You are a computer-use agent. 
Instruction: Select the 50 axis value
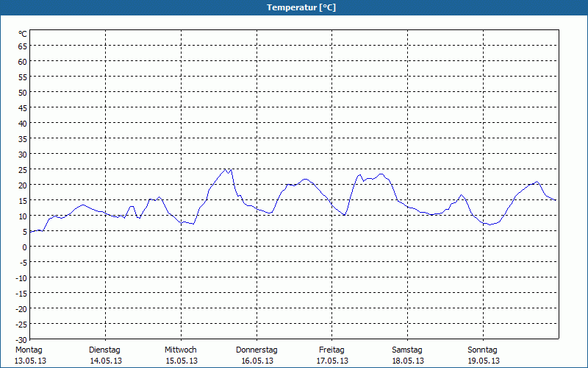(23, 93)
